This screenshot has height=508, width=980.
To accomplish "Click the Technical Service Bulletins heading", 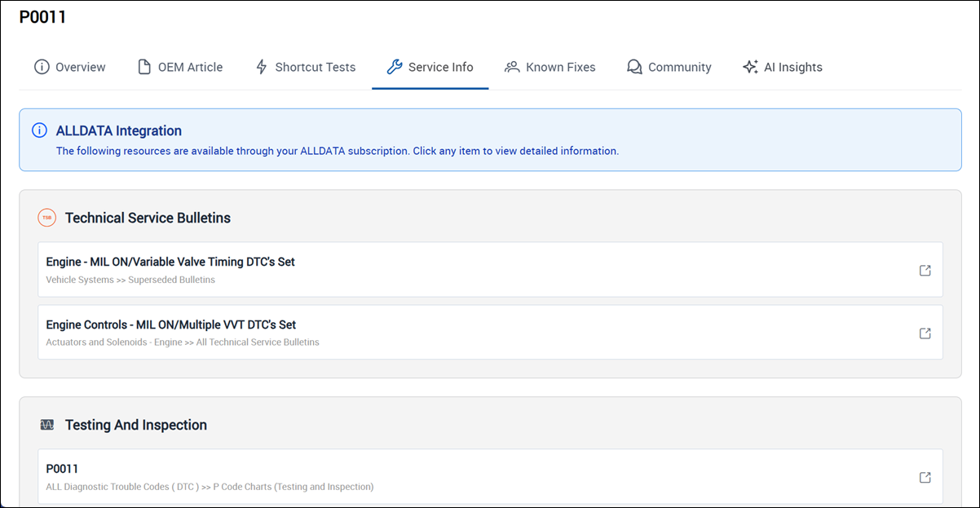I will coord(148,218).
